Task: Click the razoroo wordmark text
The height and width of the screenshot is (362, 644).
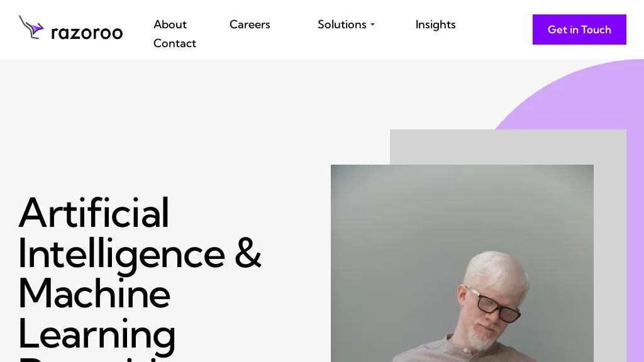Action: 87,32
